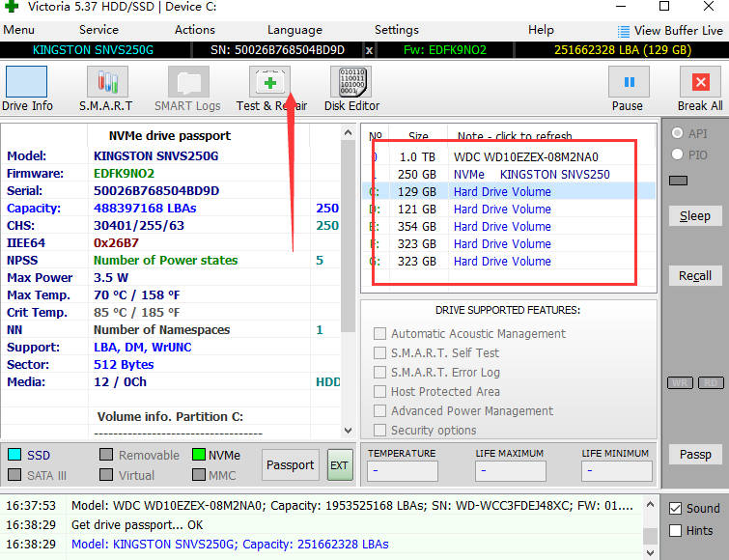Click the RD indicator on right panel
The height and width of the screenshot is (560, 729).
coord(711,382)
